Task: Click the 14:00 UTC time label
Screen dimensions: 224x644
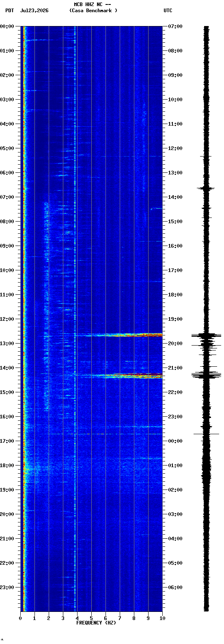Action: [x=175, y=197]
